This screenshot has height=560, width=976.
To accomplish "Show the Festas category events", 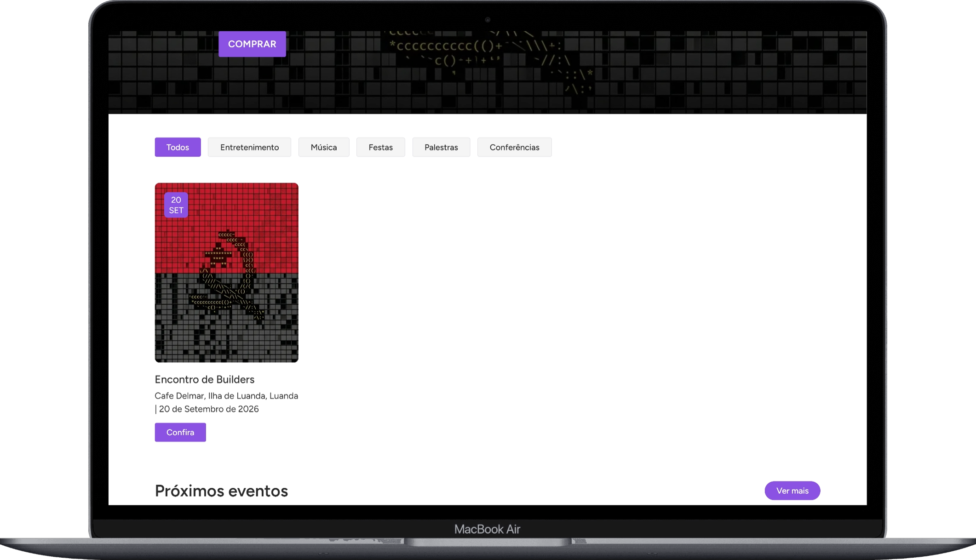I will coord(381,147).
